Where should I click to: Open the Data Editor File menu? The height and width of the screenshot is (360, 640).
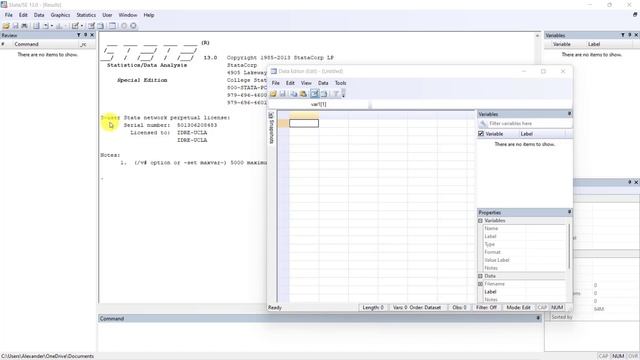pos(276,83)
